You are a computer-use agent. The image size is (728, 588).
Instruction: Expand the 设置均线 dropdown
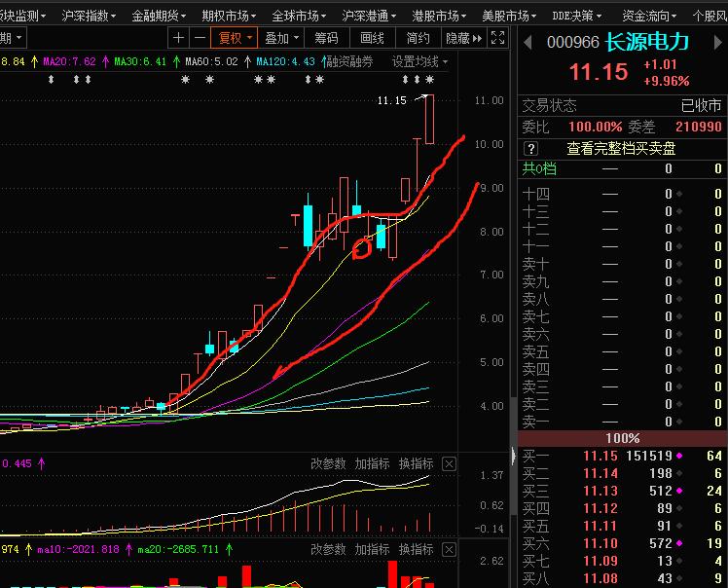pyautogui.click(x=419, y=61)
